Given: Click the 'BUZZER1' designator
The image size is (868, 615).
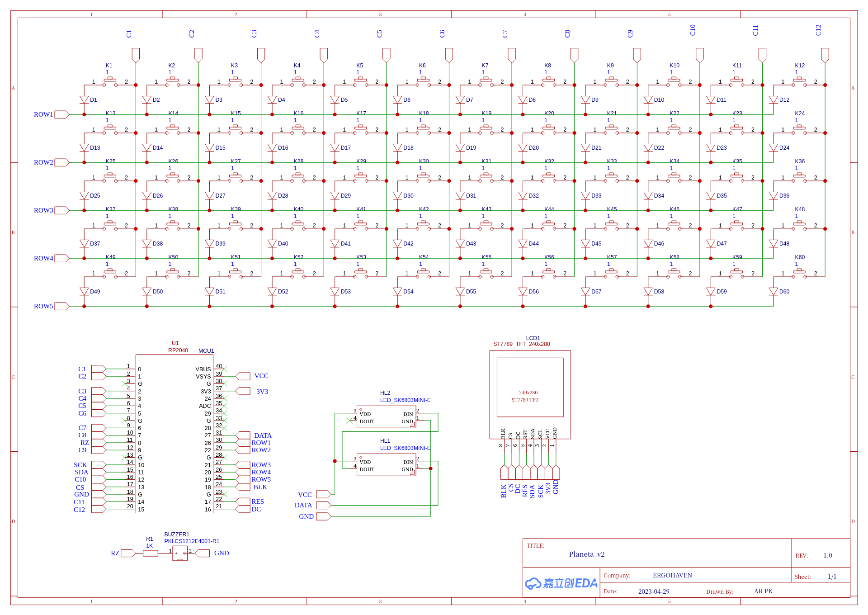Looking at the screenshot, I should 177,535.
